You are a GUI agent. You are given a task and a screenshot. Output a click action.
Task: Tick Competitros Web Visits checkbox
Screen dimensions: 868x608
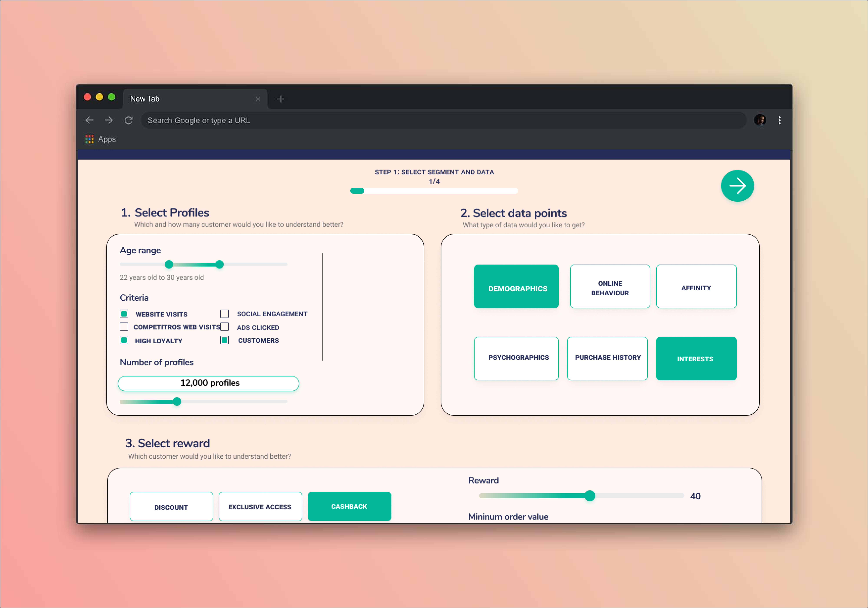coord(124,327)
